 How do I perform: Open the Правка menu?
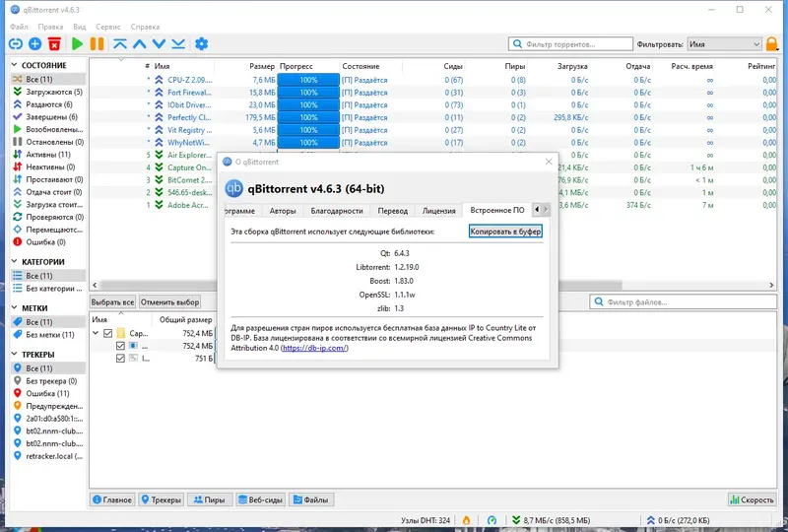50,27
